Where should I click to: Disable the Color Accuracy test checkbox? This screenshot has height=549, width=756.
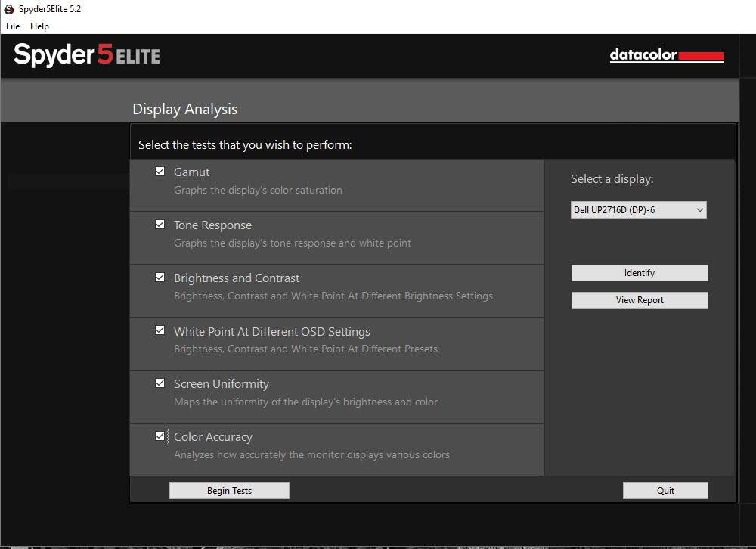pos(160,436)
